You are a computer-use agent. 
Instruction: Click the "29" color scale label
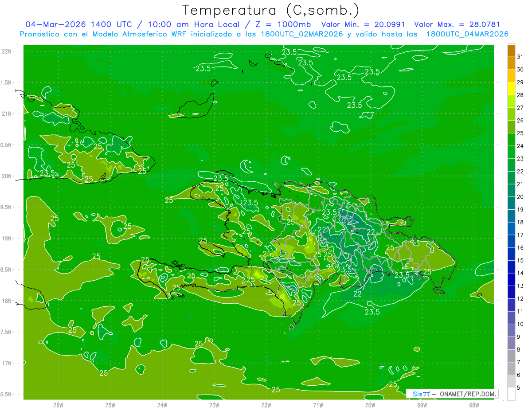click(520, 82)
